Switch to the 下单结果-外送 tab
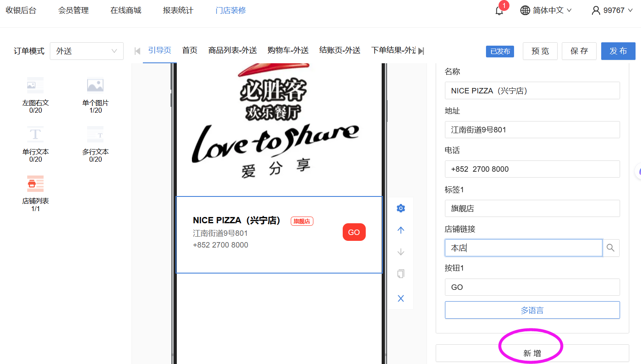Image resolution: width=641 pixels, height=364 pixels. (x=393, y=50)
